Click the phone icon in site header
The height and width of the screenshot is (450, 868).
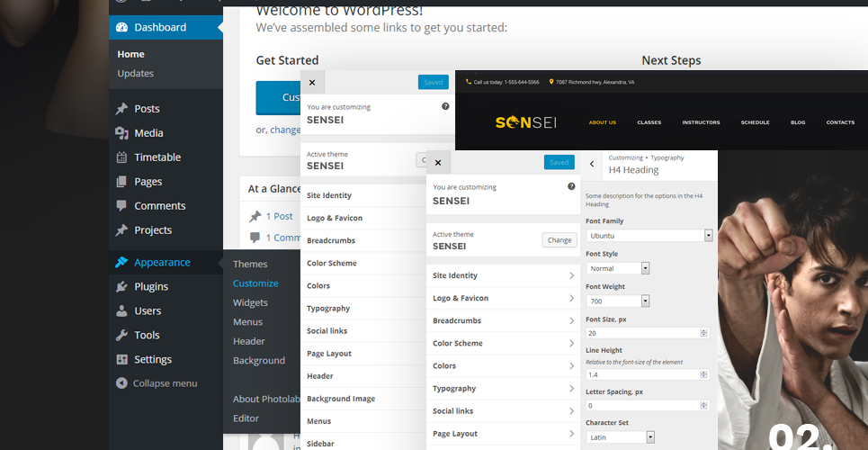(469, 82)
